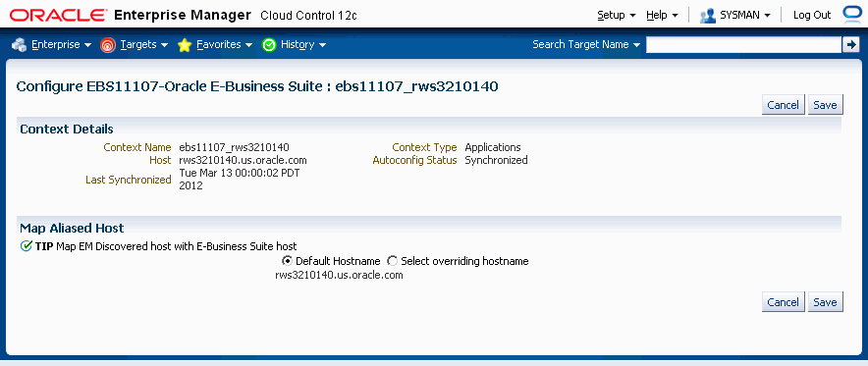The height and width of the screenshot is (366, 868).
Task: Select the overriding hostname radio option
Action: (x=392, y=260)
